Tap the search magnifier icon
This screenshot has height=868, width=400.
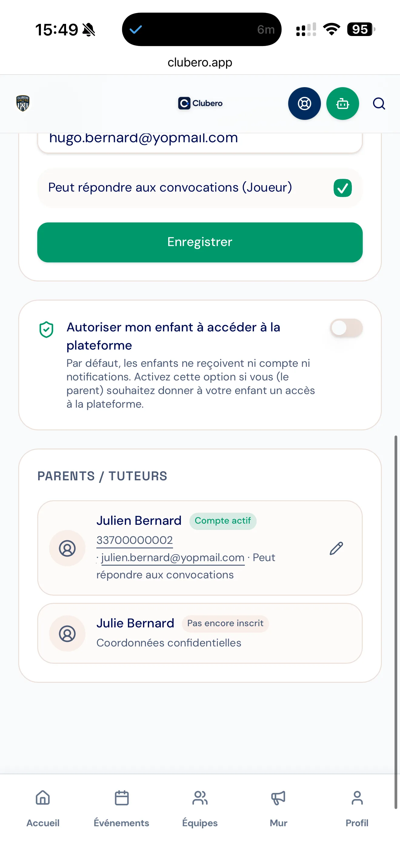[x=379, y=104]
